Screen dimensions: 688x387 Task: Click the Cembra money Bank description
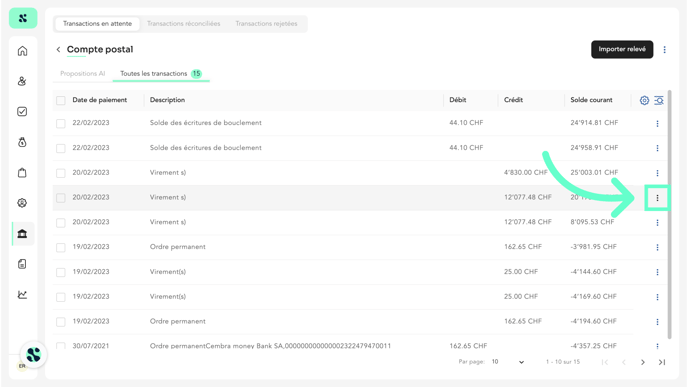(x=270, y=346)
